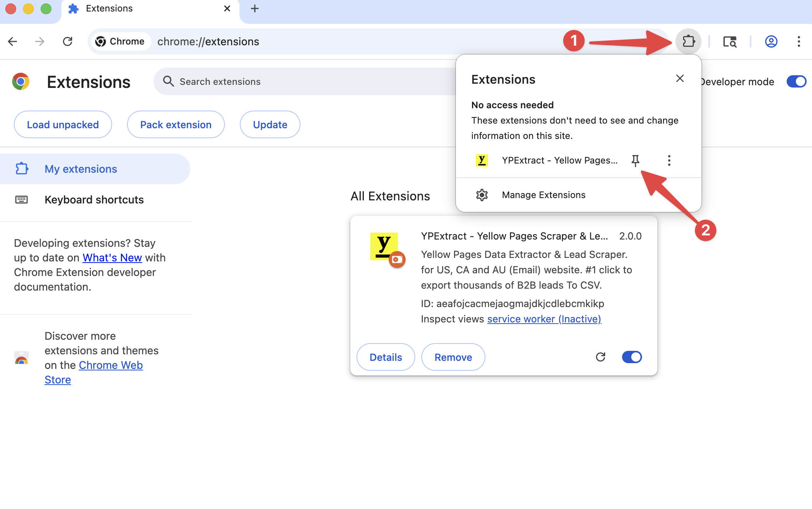This screenshot has width=812, height=509.
Task: Reload the current page
Action: [x=68, y=41]
